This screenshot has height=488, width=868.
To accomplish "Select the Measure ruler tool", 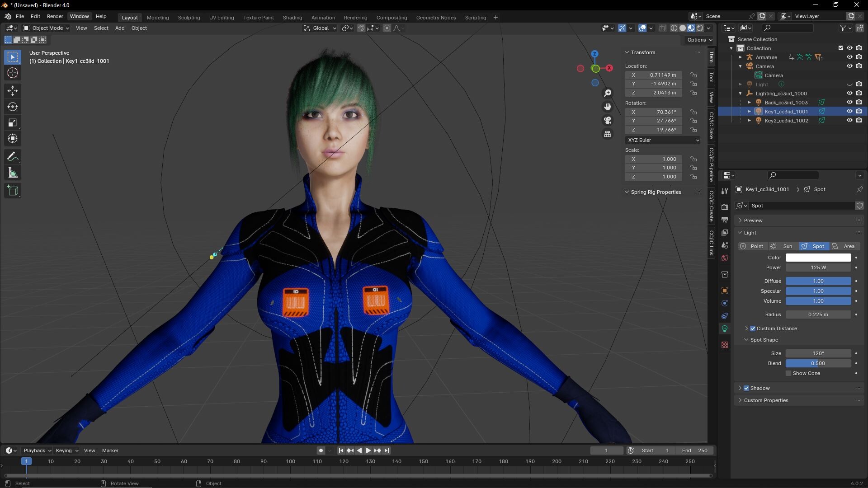I will click(13, 173).
